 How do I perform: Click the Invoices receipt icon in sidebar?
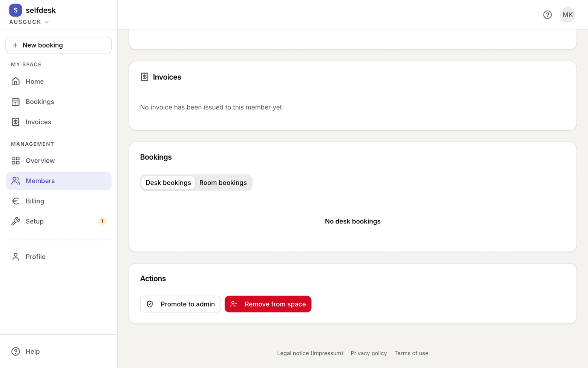coord(15,122)
